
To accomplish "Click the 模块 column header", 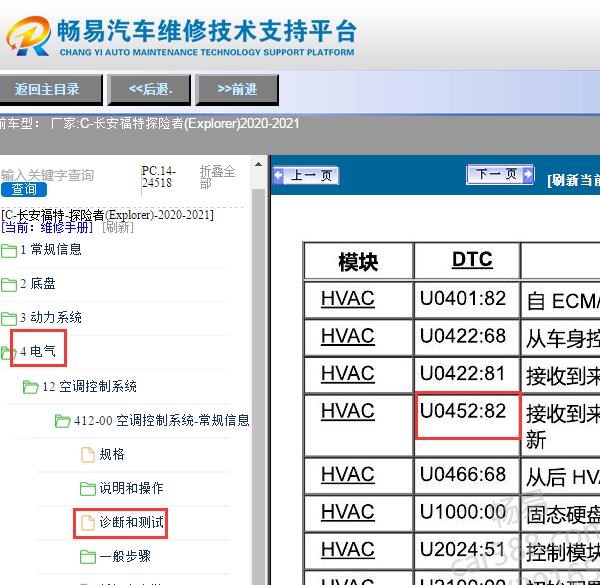I will [358, 262].
